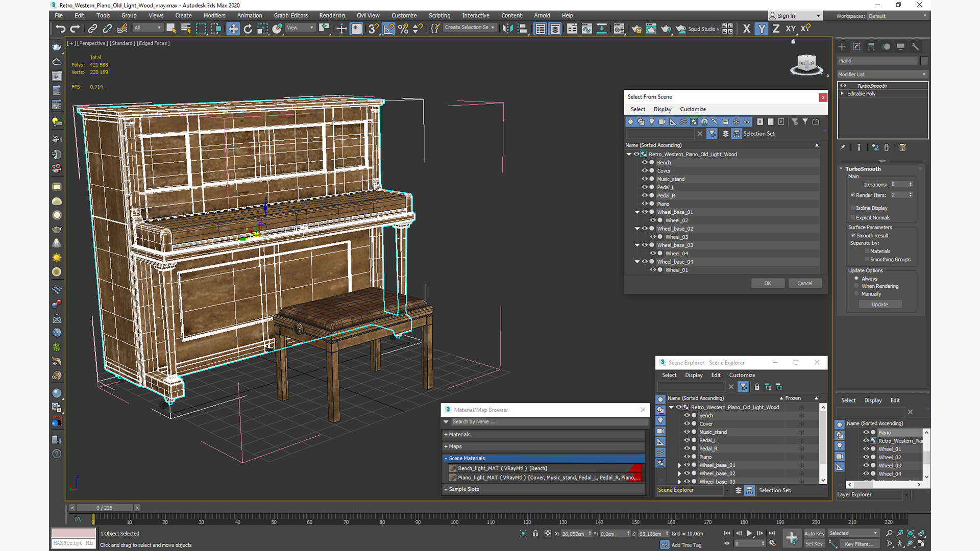
Task: Click the Auto Key button
Action: coord(814,534)
